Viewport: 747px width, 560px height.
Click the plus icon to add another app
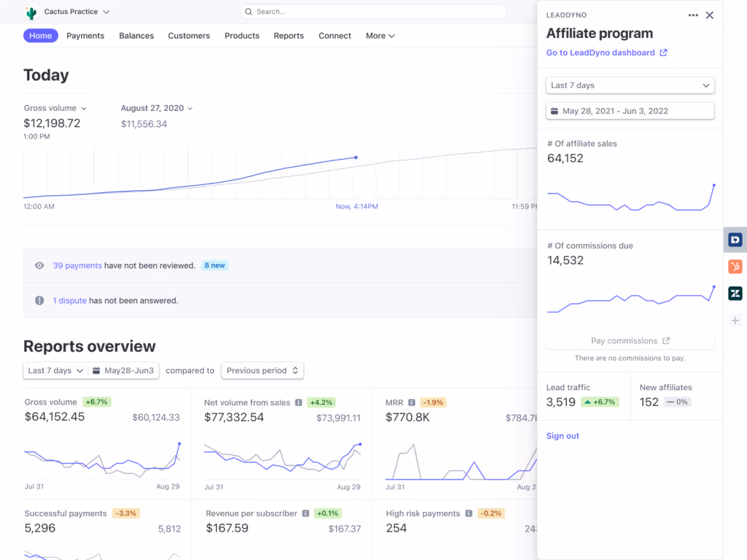coord(735,319)
